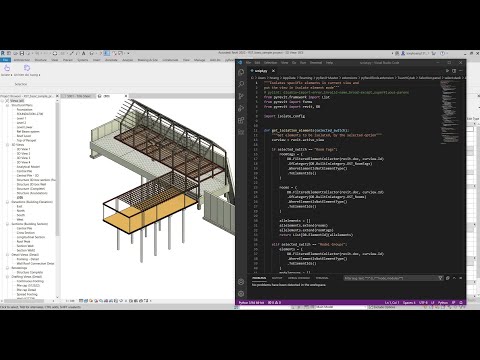Collapse the Detail Views (Detail) node

[7, 255]
